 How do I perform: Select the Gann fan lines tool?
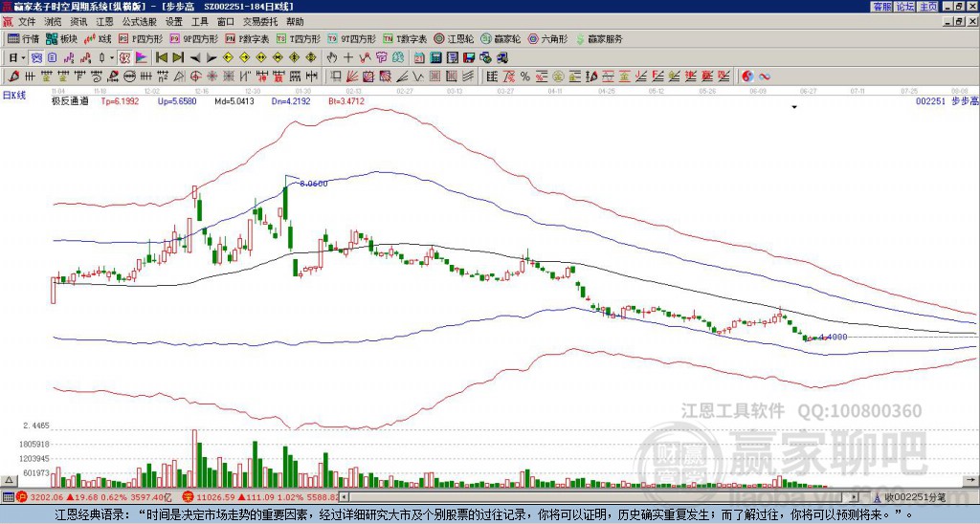coord(352,76)
